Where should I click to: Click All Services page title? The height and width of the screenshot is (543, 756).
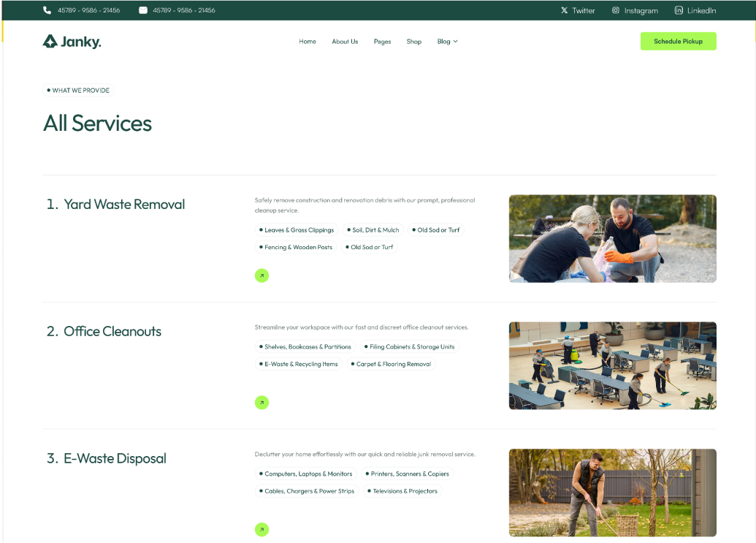coord(97,124)
